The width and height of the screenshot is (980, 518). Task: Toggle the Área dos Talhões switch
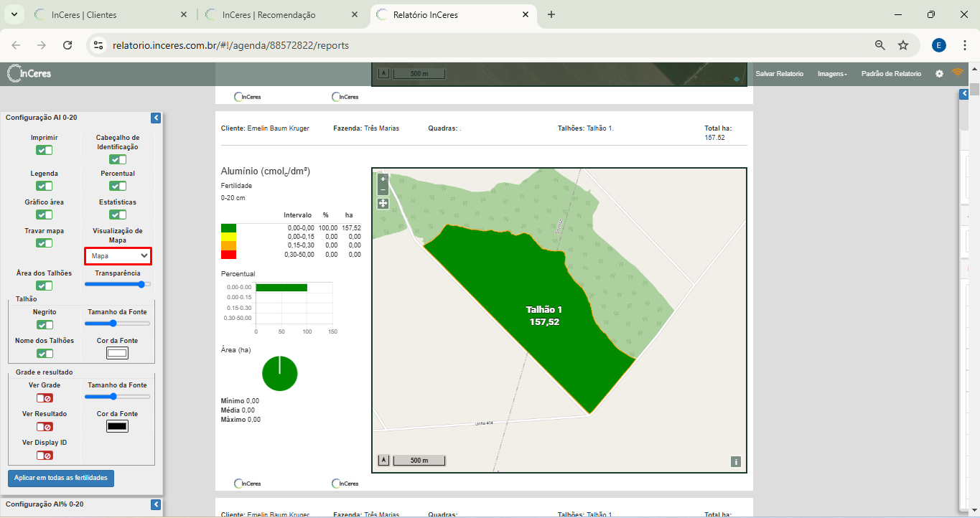click(45, 286)
